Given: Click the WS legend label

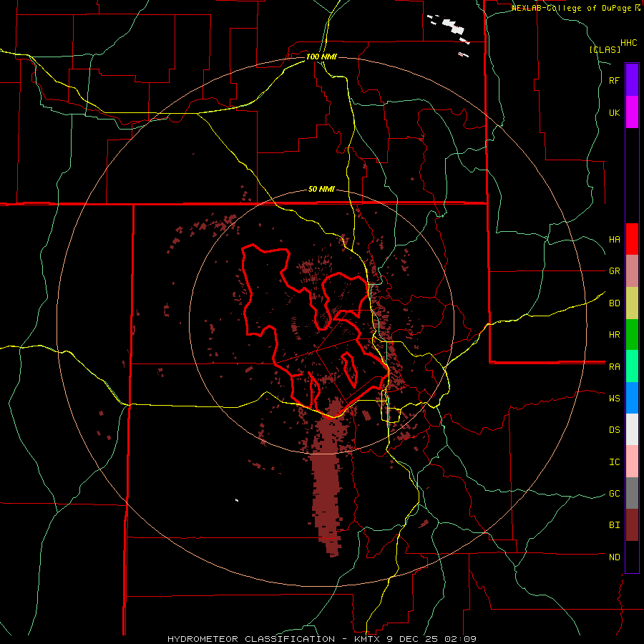Looking at the screenshot, I should click(614, 398).
